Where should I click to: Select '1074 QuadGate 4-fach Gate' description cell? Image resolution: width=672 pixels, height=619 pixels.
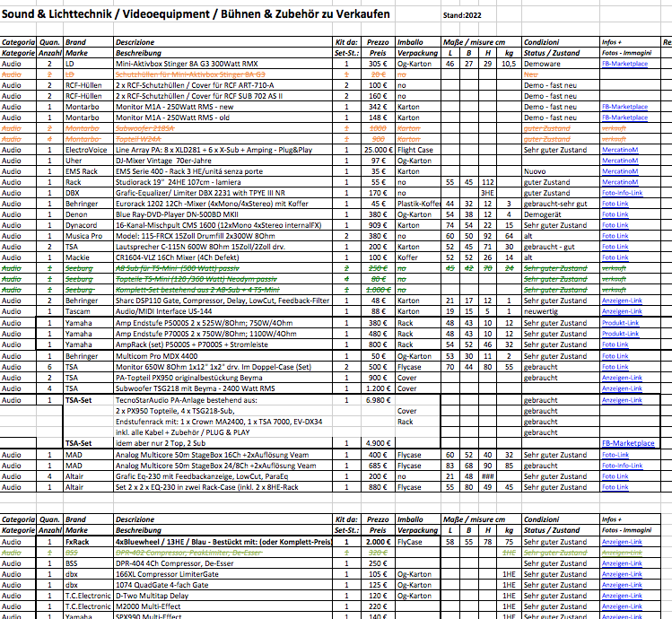tap(223, 585)
